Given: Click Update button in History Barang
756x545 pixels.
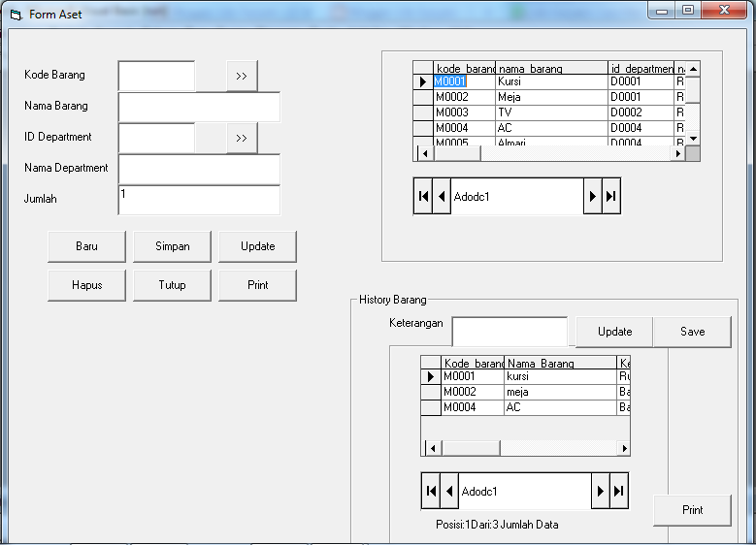Looking at the screenshot, I should (x=614, y=332).
